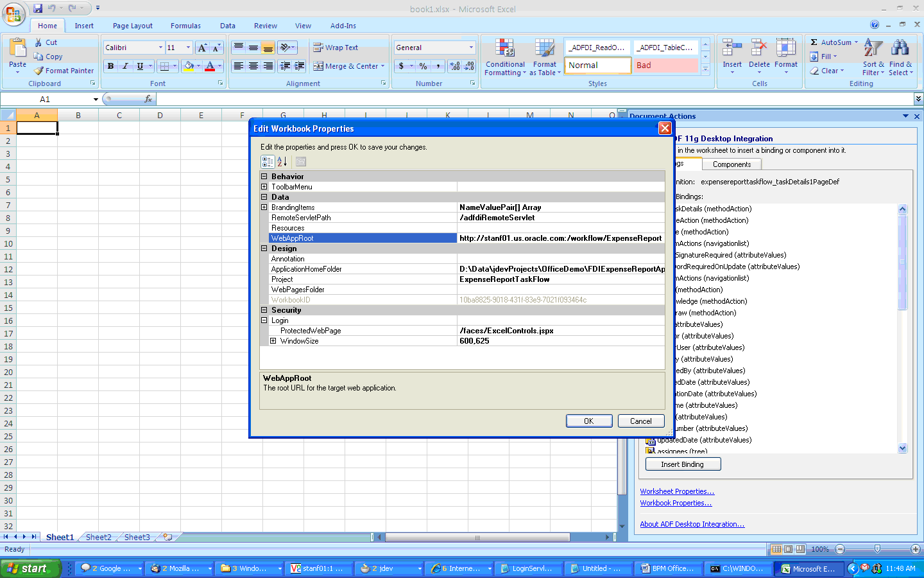Open the Merge & Center dropdown arrow
Image resolution: width=924 pixels, height=578 pixels.
383,66
